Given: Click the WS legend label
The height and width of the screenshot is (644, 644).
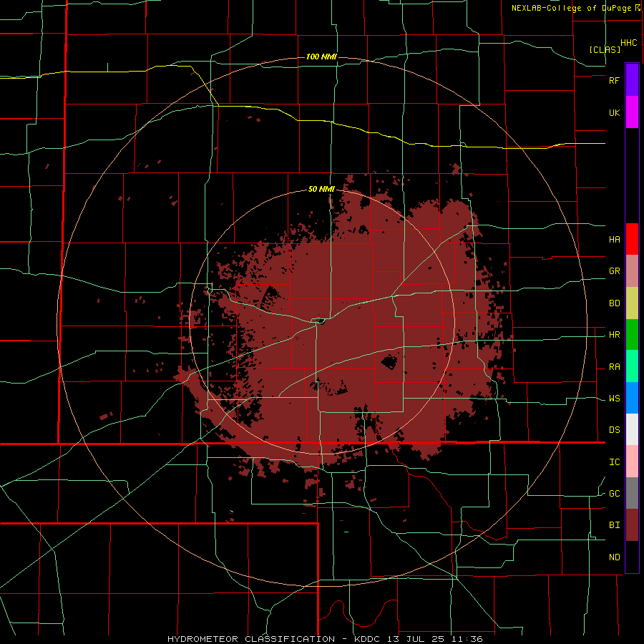Looking at the screenshot, I should click(x=615, y=399).
